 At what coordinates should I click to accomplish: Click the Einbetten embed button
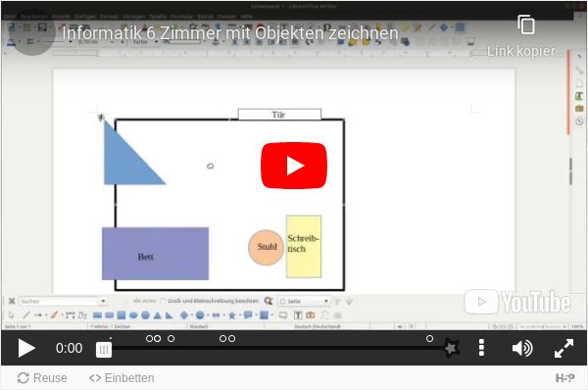click(122, 378)
